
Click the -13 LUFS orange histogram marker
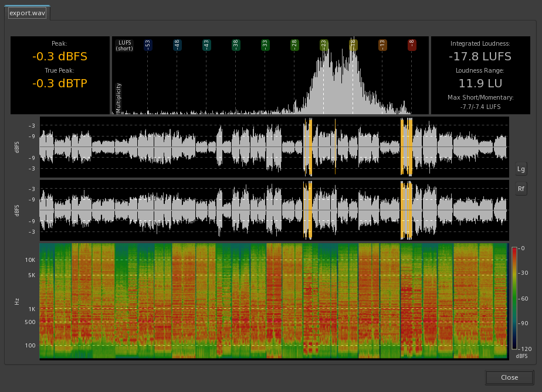[x=382, y=45]
